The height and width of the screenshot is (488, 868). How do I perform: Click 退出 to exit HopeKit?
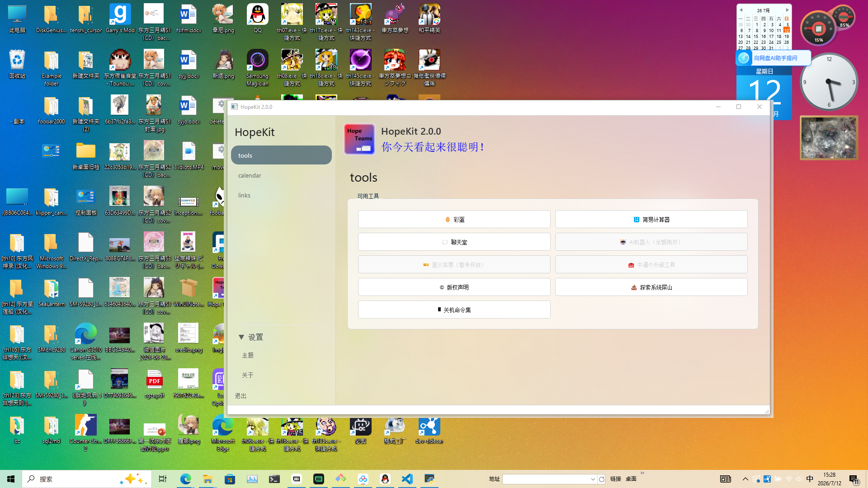pyautogui.click(x=241, y=396)
